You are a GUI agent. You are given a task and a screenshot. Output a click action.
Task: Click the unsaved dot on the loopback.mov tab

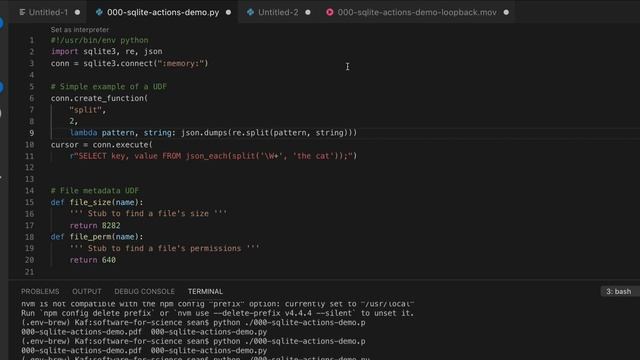[506, 12]
